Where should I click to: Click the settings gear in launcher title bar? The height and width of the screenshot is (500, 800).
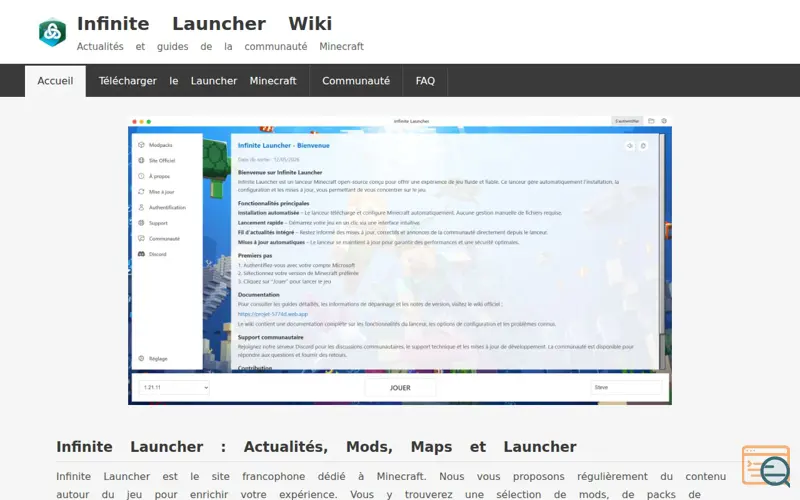click(x=664, y=121)
